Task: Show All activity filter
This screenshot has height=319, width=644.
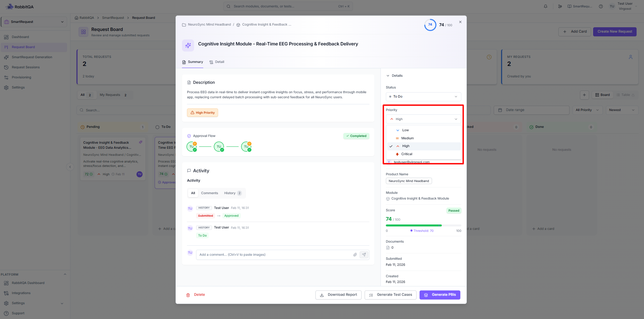Action: coord(193,193)
